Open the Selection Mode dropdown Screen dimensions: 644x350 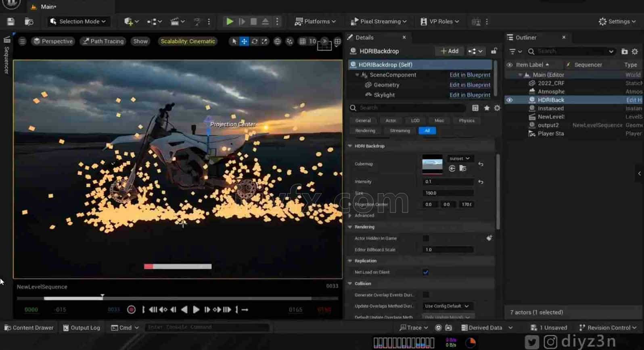tap(78, 21)
